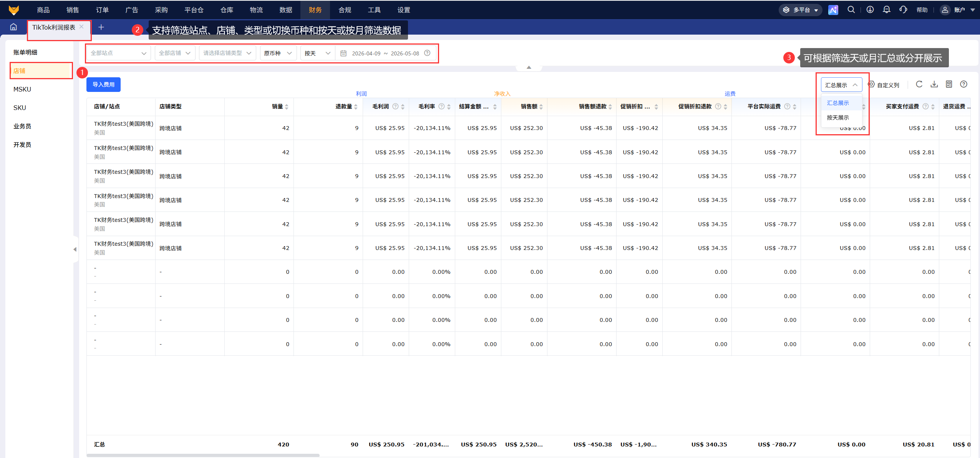Click the export download icon above the table
This screenshot has height=458, width=980.
tap(934, 84)
